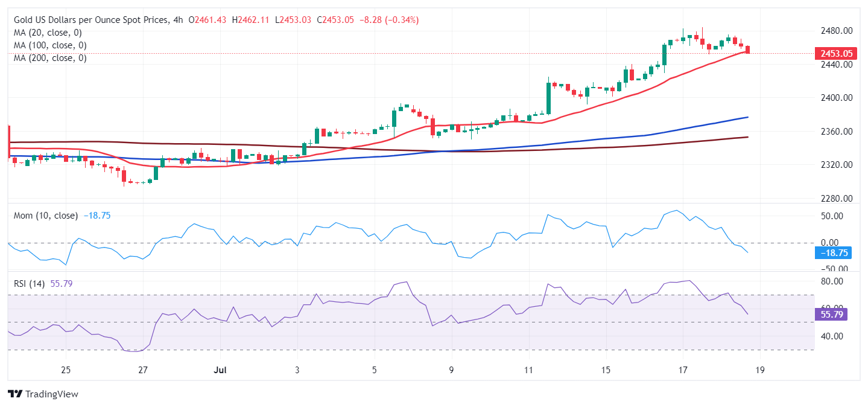The height and width of the screenshot is (407, 868).
Task: Click the Jul date marker on time axis
Action: click(x=220, y=370)
